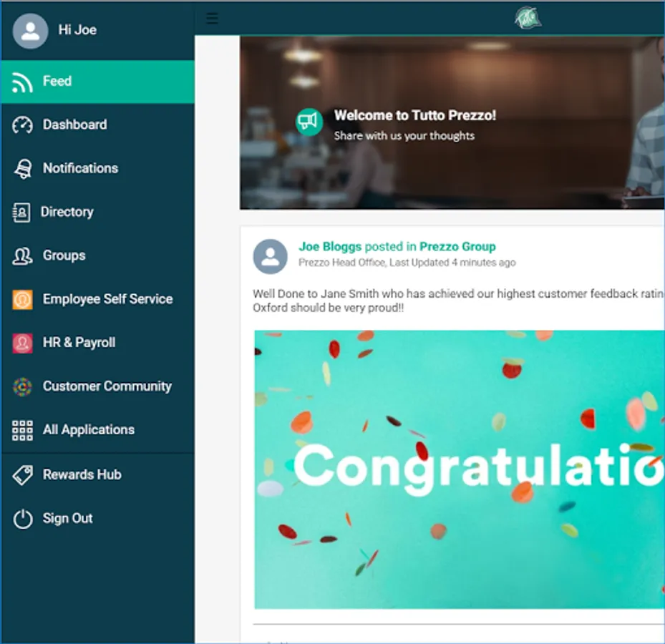Click the orange Employee Self Service icon

click(22, 299)
